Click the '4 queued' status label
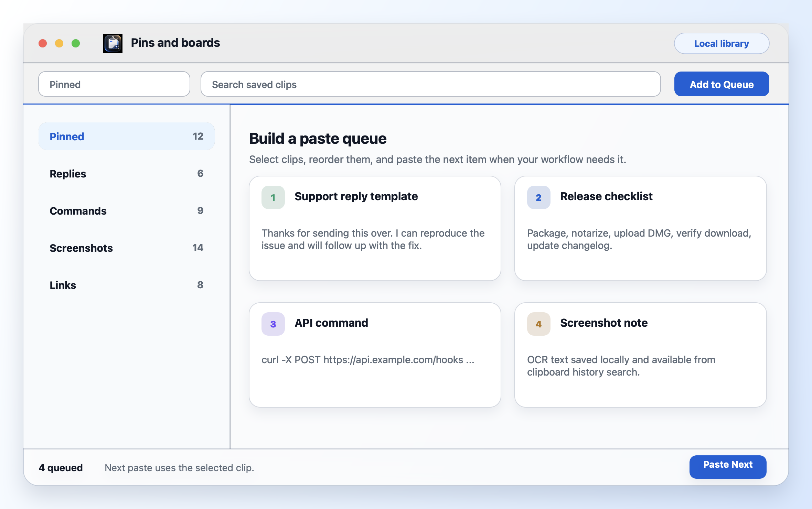Screen dimensions: 812x509 61,468
